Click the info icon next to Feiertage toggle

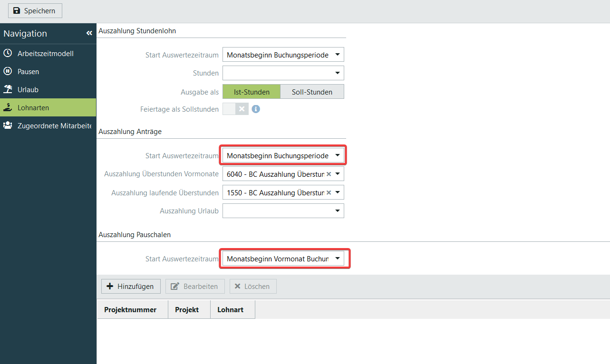(x=256, y=109)
